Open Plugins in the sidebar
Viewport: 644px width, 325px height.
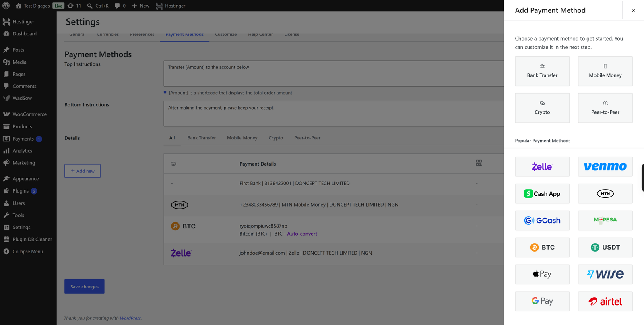(28, 191)
